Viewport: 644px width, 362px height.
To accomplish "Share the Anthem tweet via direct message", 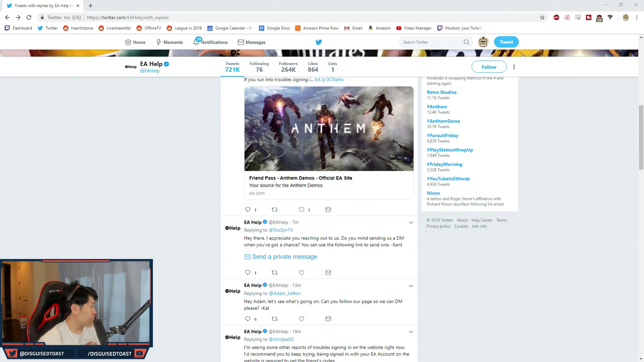I will tap(328, 210).
